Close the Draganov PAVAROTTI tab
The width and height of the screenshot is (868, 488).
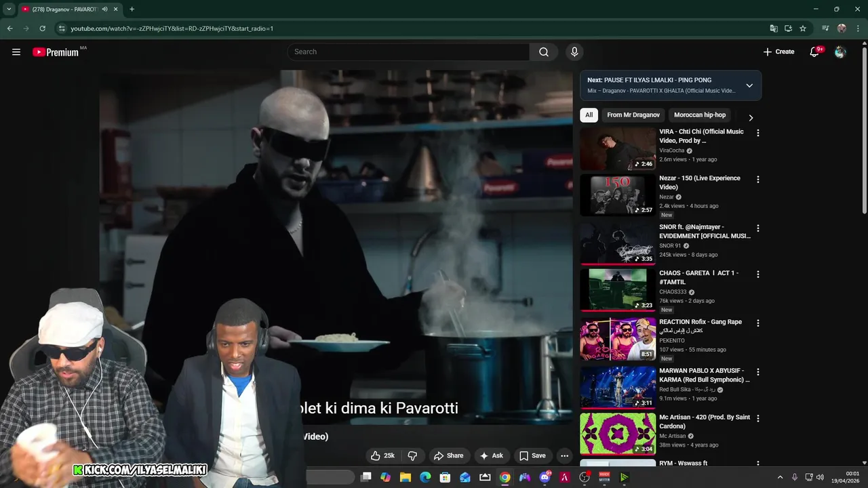click(x=116, y=9)
